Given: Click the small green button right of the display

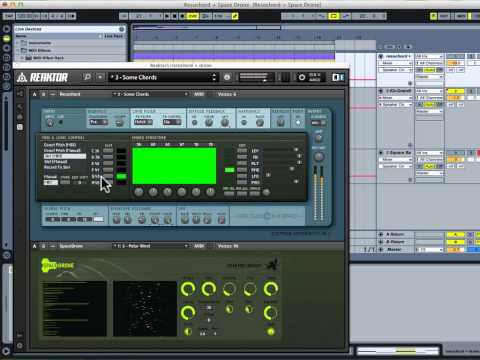Looking at the screenshot, I should tap(229, 170).
